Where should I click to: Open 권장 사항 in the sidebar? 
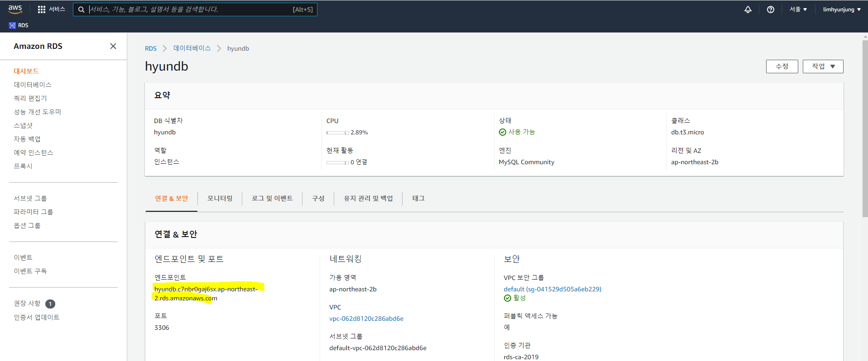27,304
